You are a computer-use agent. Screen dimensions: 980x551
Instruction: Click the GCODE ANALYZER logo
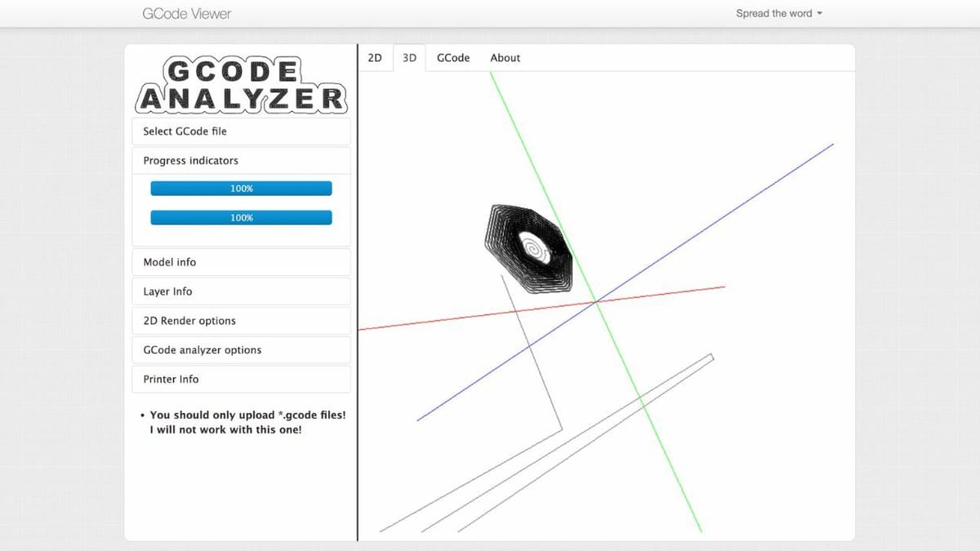(x=241, y=85)
